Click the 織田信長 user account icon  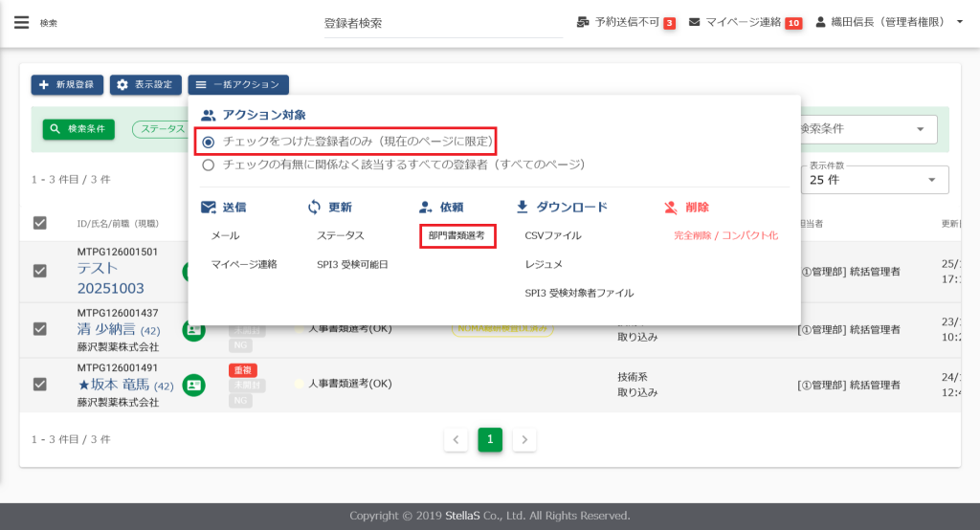(x=820, y=22)
